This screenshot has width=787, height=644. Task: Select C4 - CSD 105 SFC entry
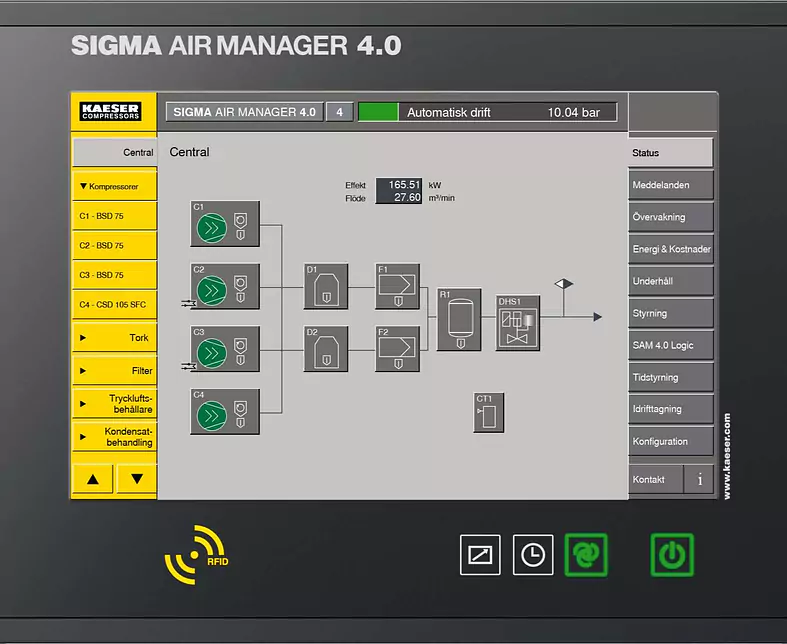(x=114, y=305)
